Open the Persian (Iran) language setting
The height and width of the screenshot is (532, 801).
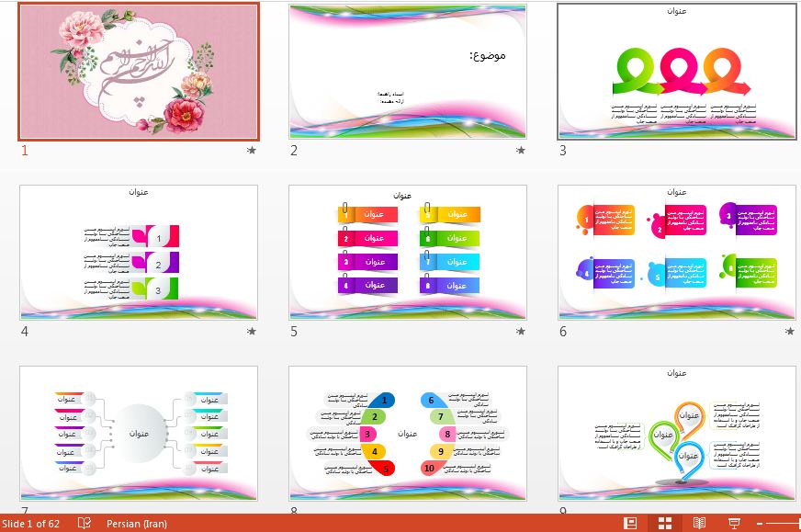click(137, 523)
